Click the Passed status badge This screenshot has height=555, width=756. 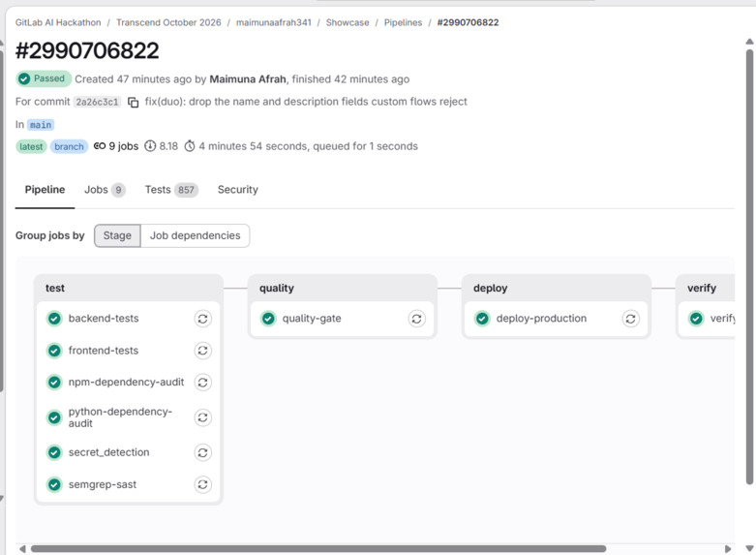click(x=44, y=78)
